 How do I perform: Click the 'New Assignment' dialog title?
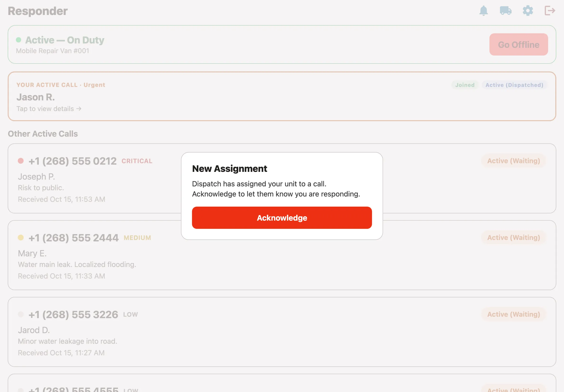tap(229, 169)
